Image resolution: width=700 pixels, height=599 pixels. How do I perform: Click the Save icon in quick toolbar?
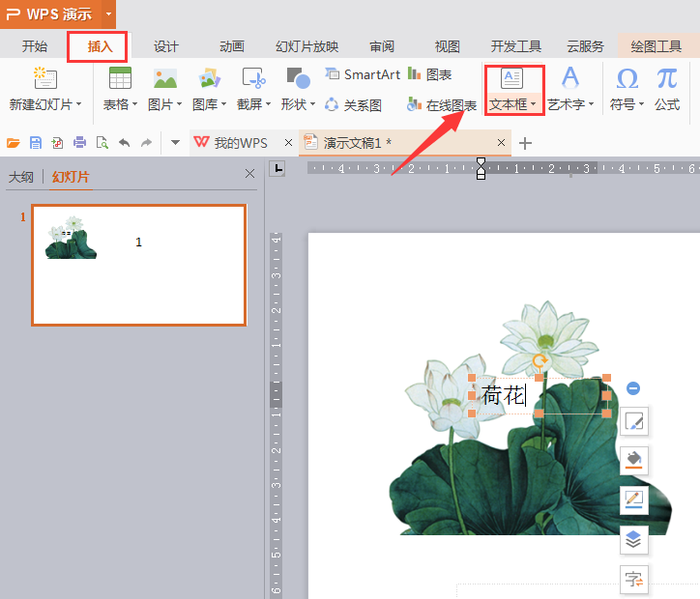pos(35,143)
